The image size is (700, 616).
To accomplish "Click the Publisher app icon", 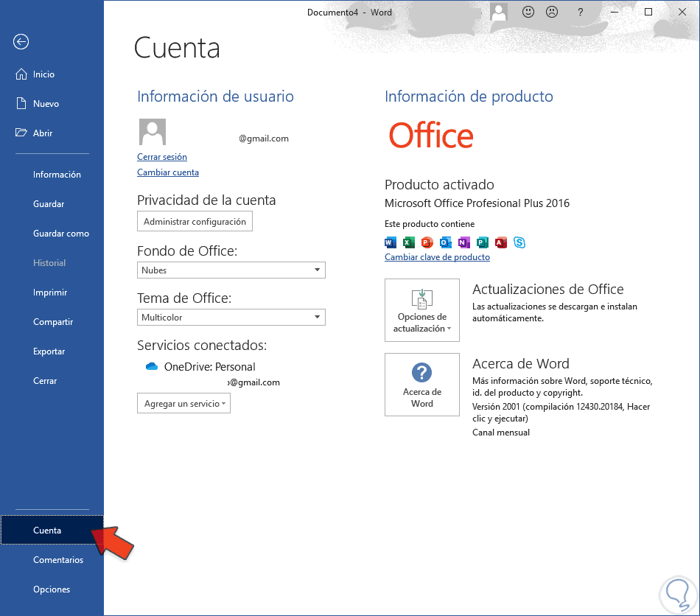I will 483,242.
